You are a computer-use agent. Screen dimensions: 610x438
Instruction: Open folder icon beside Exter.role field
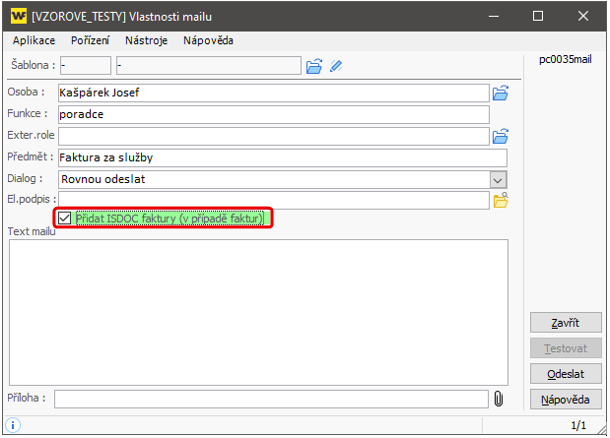pos(501,136)
